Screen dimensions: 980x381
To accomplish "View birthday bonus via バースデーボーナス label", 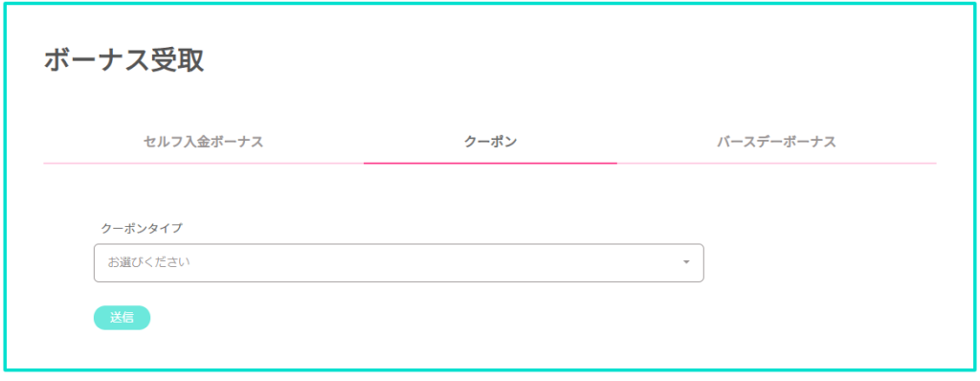I will pos(776,142).
